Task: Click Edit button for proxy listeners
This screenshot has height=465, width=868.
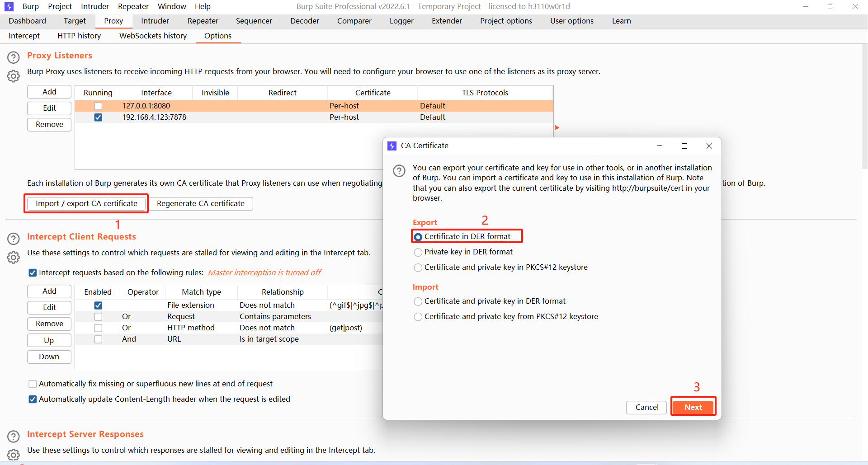Action: (x=49, y=108)
